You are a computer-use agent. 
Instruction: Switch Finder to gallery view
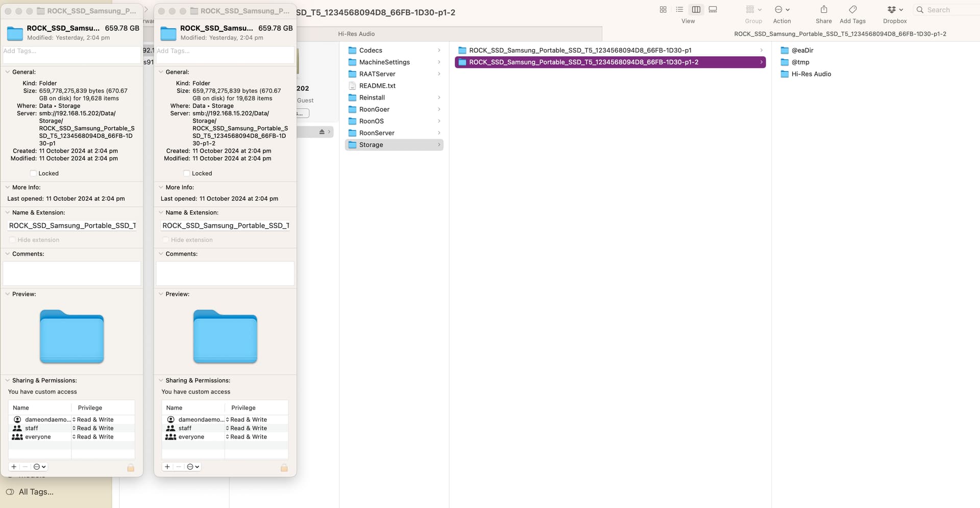tap(713, 10)
